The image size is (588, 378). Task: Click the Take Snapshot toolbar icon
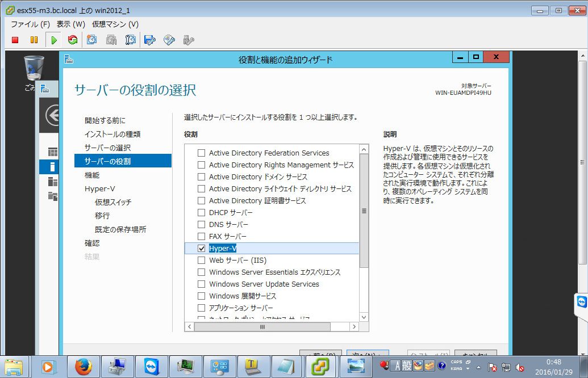tap(92, 40)
